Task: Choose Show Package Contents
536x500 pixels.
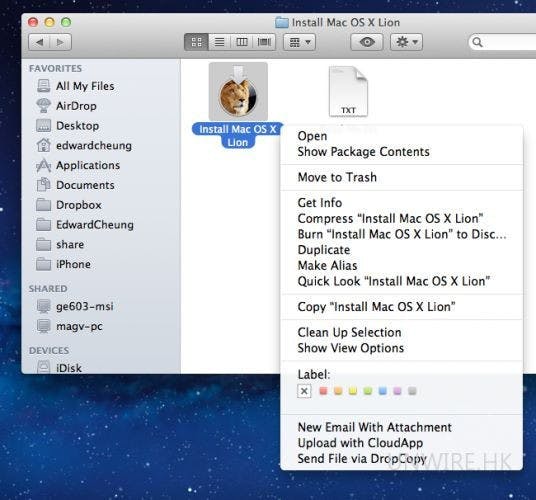Action: (402, 151)
